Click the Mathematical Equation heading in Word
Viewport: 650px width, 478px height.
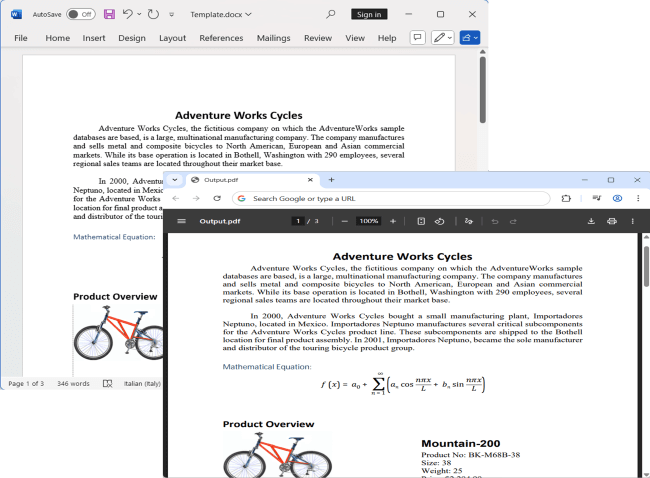114,237
